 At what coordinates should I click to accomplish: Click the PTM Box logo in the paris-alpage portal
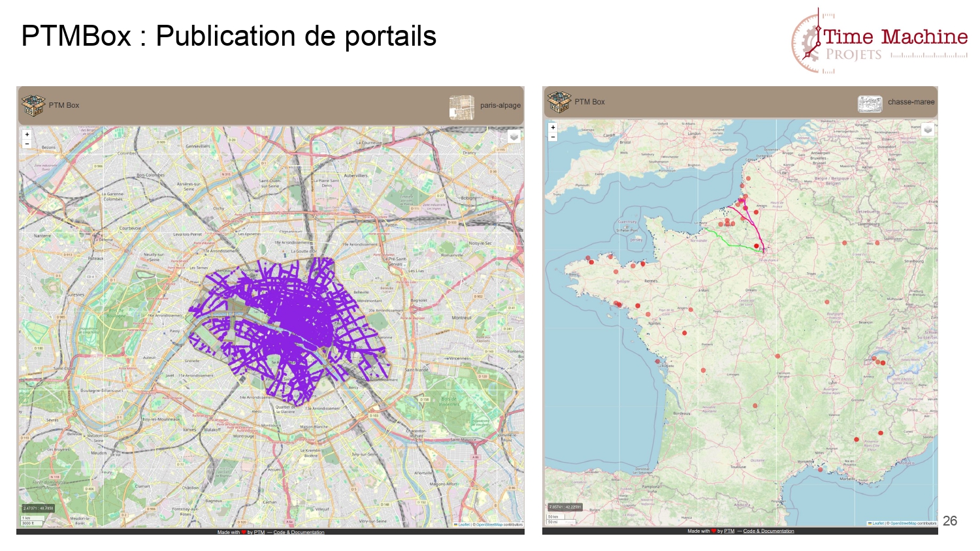click(x=33, y=105)
